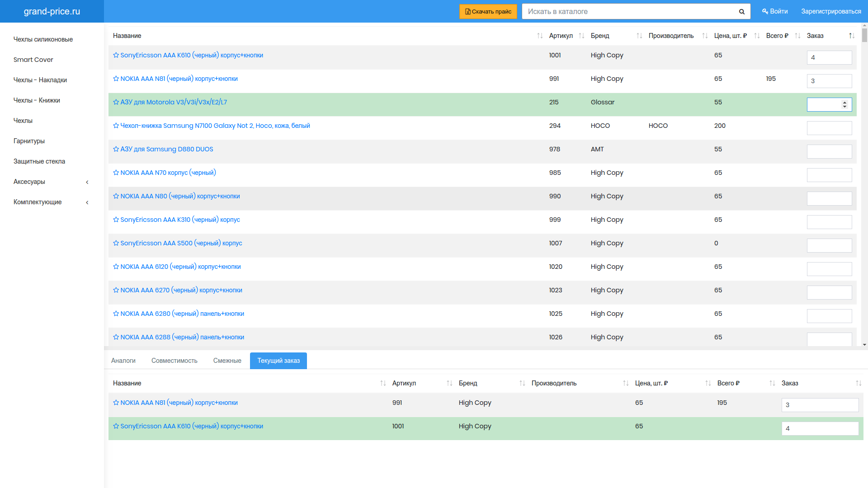Star the NOKIA AAA 6120 item
The height and width of the screenshot is (488, 868).
pos(116,267)
